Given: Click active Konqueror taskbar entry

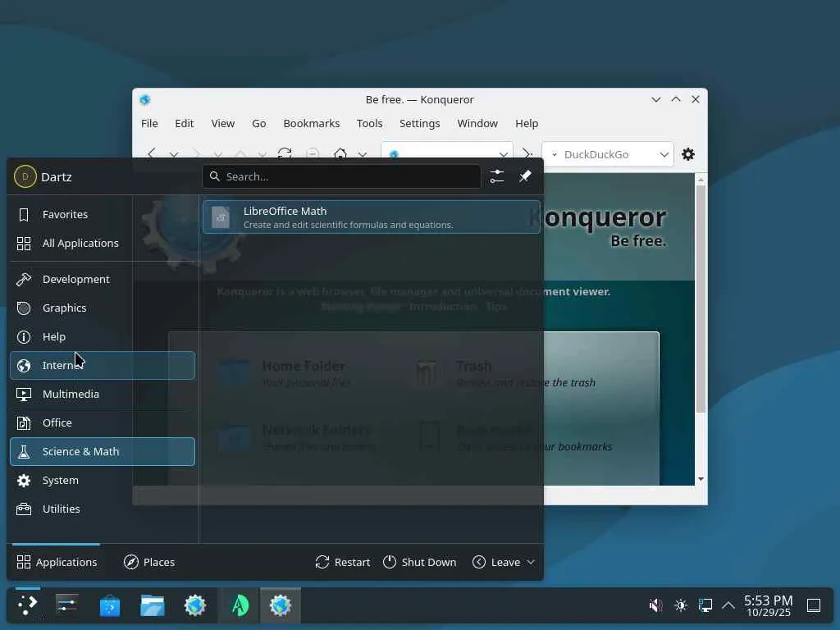Looking at the screenshot, I should point(281,605).
